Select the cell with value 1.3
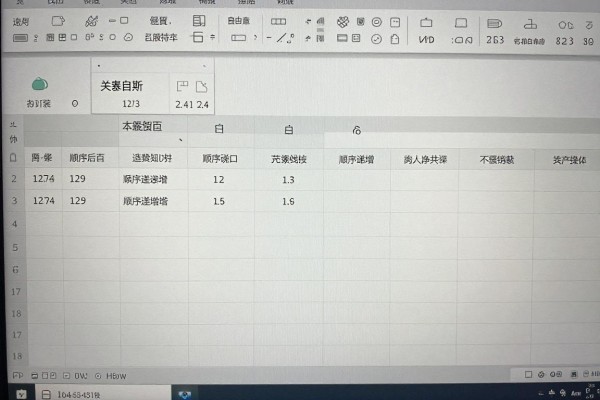 (x=288, y=180)
